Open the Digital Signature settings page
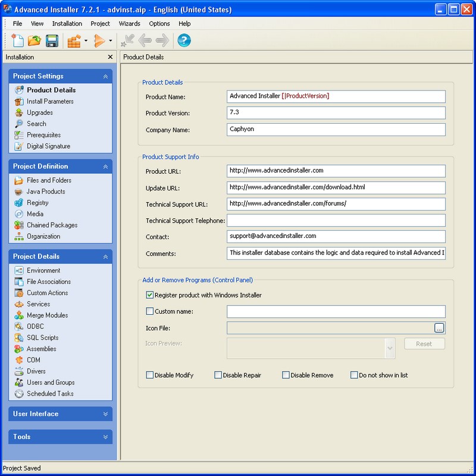 (48, 146)
